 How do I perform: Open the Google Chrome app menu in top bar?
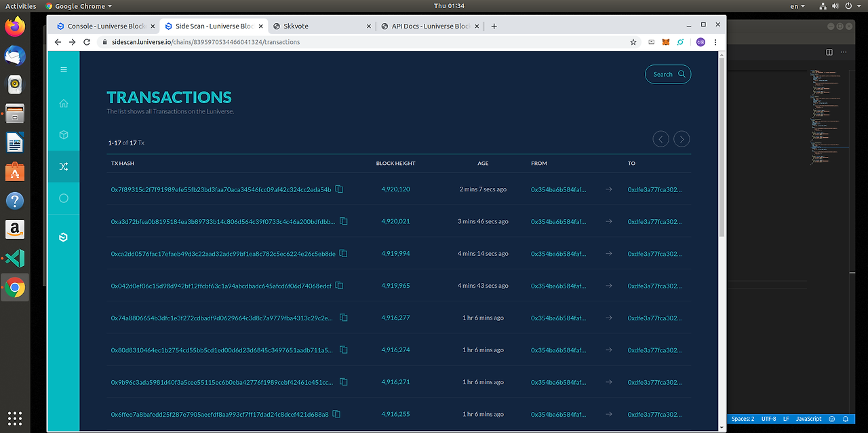(80, 6)
